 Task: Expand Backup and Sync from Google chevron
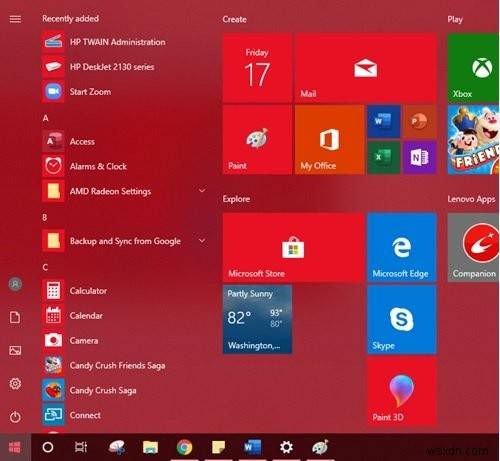coord(202,240)
